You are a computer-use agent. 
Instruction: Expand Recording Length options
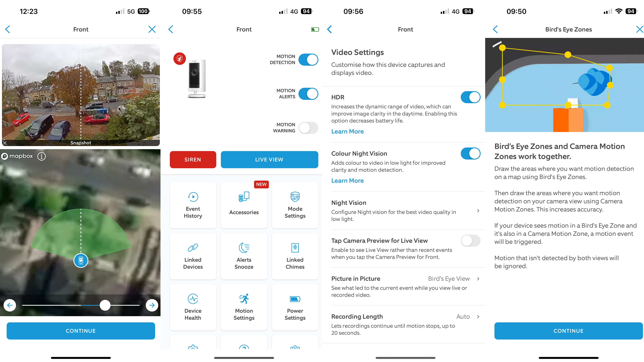click(x=477, y=316)
